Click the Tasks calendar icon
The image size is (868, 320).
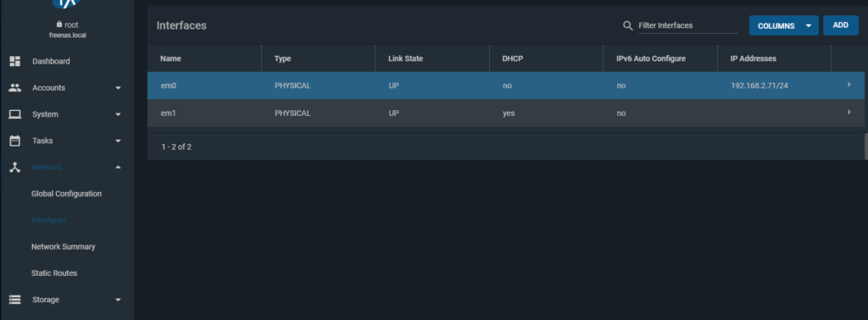pyautogui.click(x=15, y=141)
